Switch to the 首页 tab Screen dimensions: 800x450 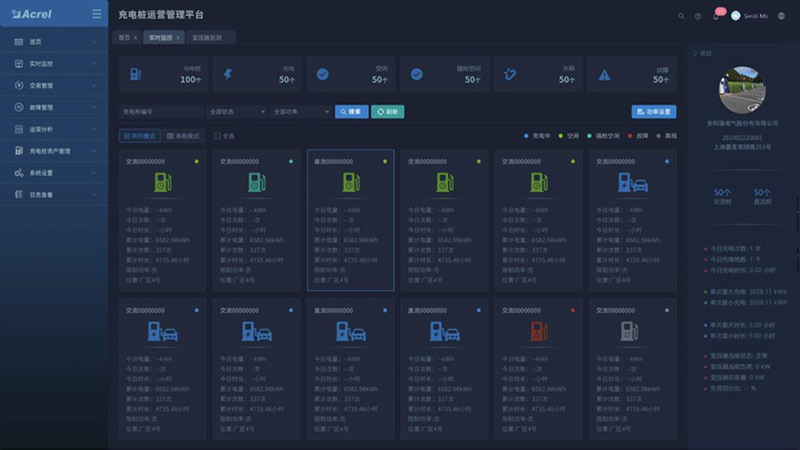126,37
